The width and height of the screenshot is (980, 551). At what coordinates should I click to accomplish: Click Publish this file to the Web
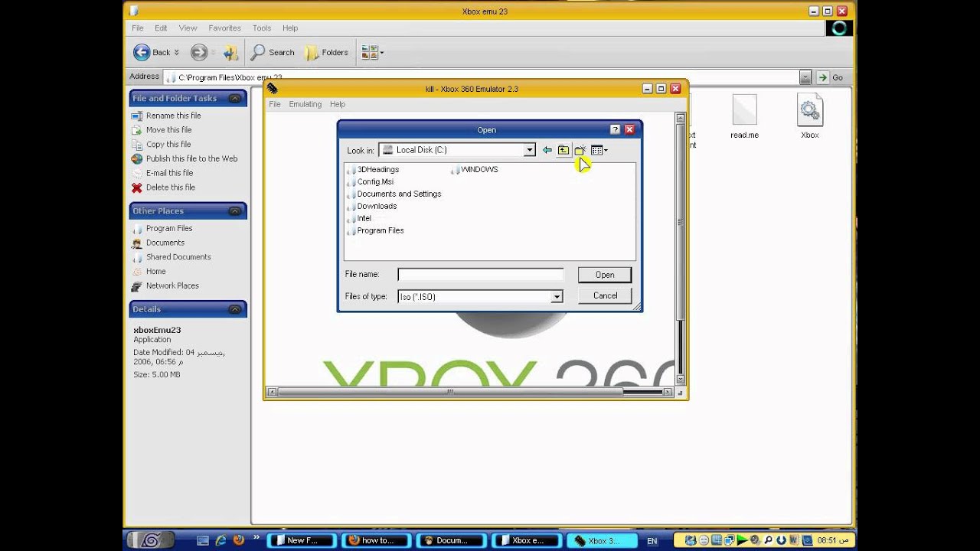191,158
